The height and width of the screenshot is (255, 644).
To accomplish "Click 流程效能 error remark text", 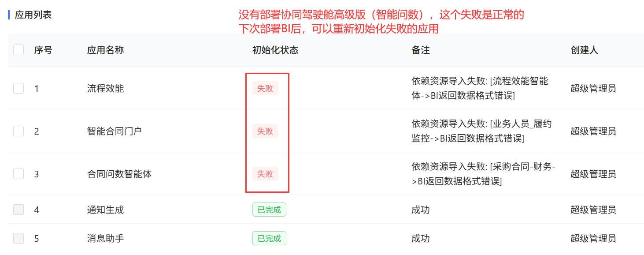I will [x=479, y=88].
